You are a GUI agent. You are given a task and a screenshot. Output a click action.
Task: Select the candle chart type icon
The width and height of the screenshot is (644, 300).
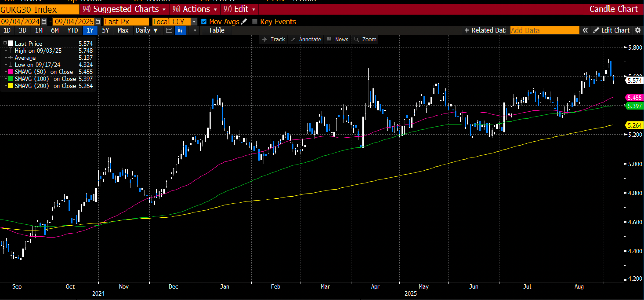pos(180,30)
